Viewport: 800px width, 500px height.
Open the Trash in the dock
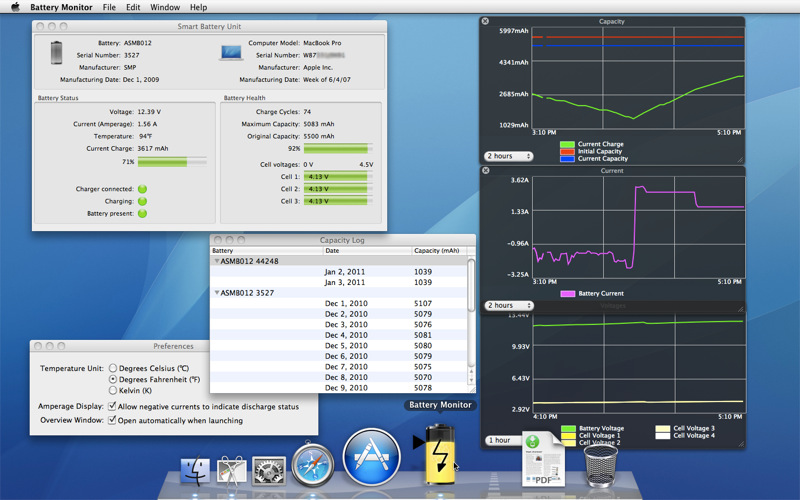tap(601, 465)
